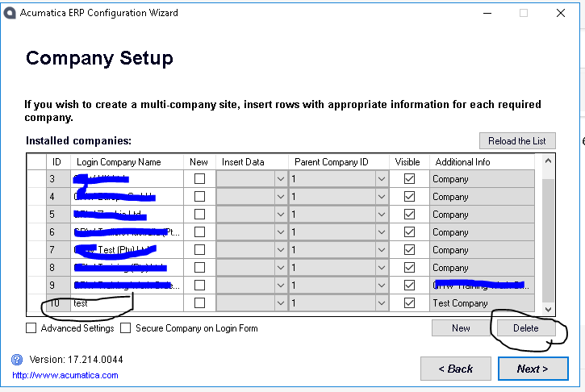The image size is (585, 392).
Task: Return using the Back button
Action: (455, 369)
